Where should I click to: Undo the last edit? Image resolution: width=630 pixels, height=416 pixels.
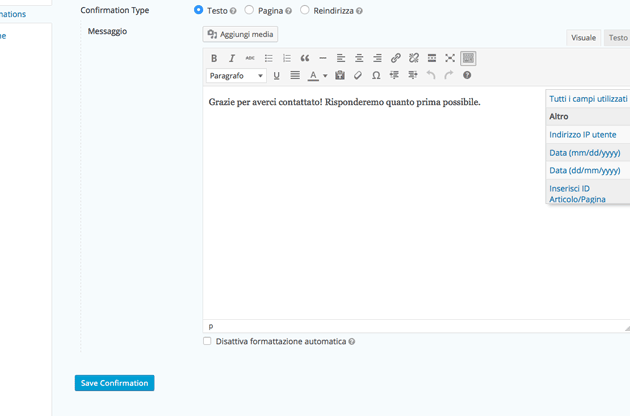point(431,76)
